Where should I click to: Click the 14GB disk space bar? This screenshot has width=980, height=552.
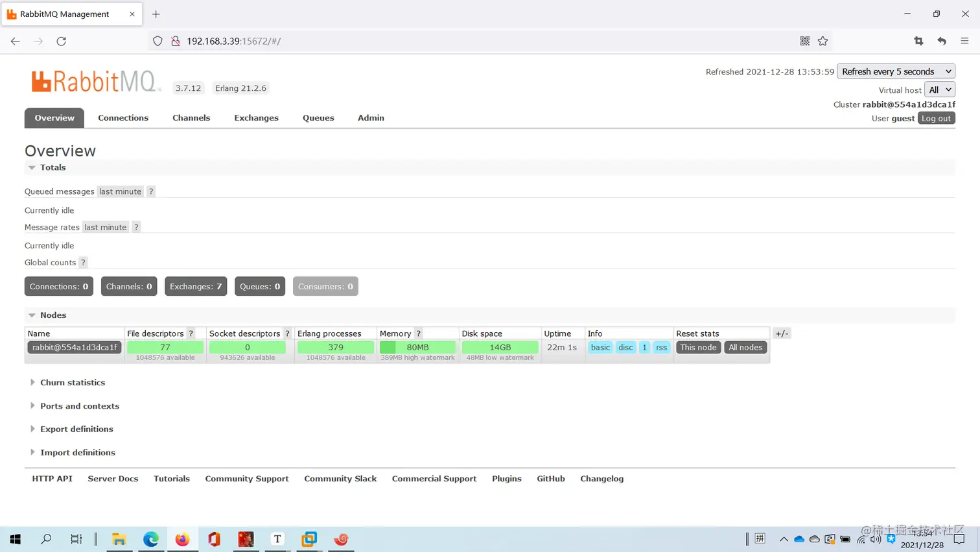pos(500,348)
